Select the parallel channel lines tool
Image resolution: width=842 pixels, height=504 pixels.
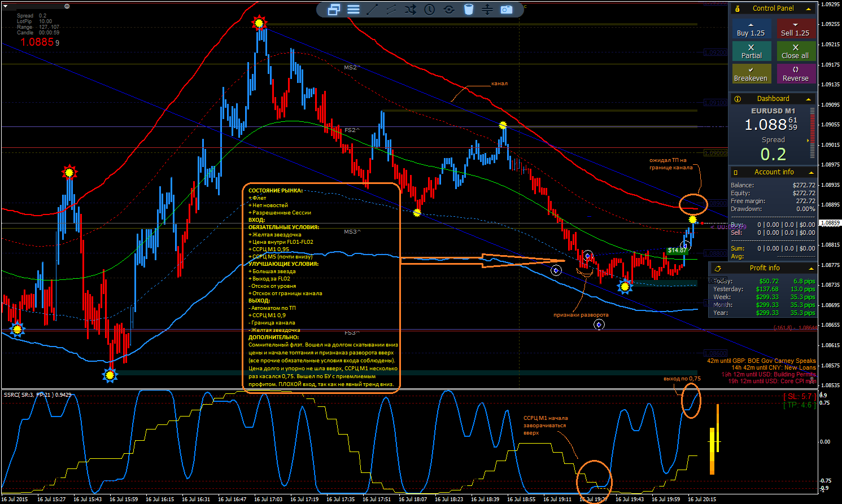pos(391,9)
